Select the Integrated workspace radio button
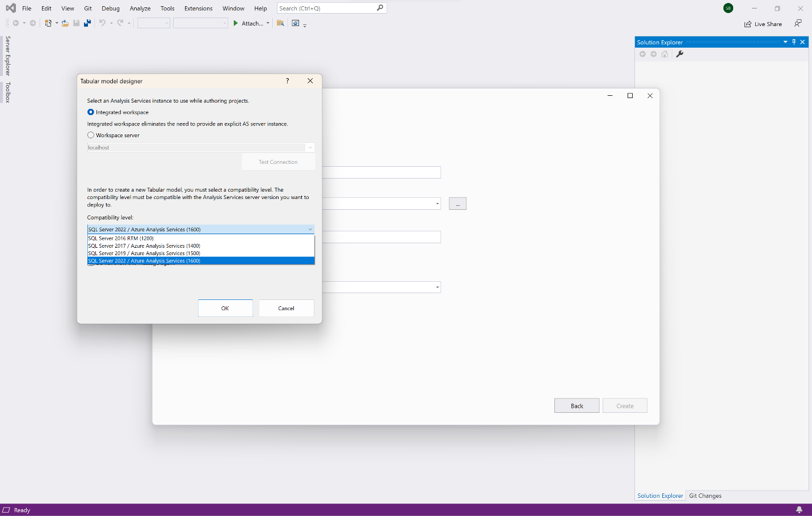Image resolution: width=812 pixels, height=516 pixels. point(90,112)
